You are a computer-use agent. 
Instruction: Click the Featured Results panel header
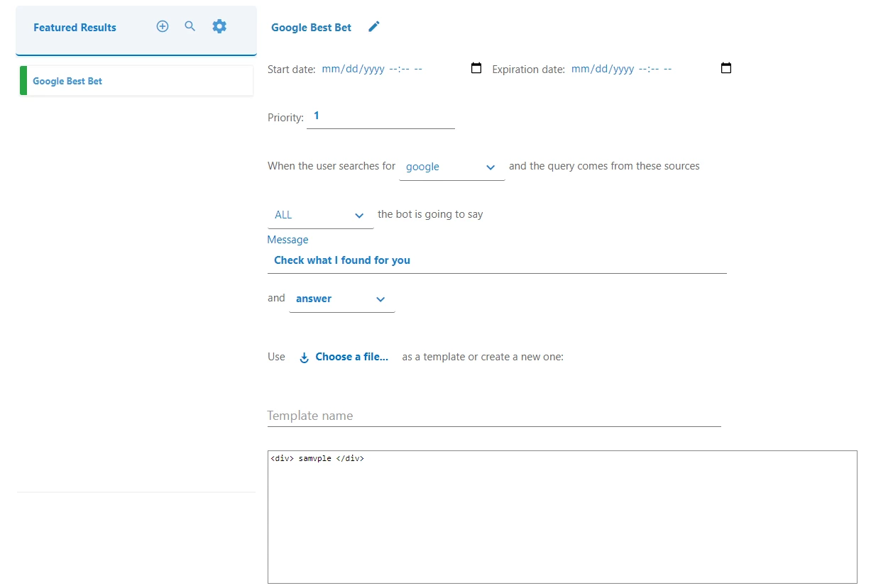tap(75, 28)
